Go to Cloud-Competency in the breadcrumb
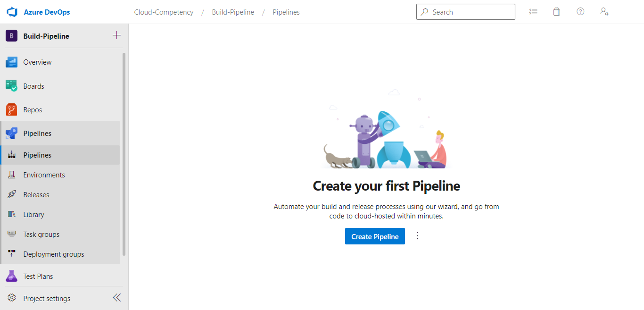 pos(164,12)
